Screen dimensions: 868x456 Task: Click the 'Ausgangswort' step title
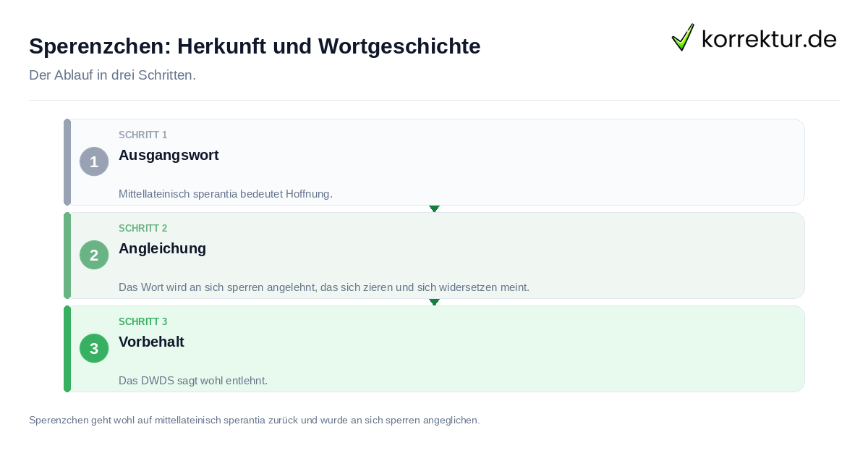coord(169,155)
